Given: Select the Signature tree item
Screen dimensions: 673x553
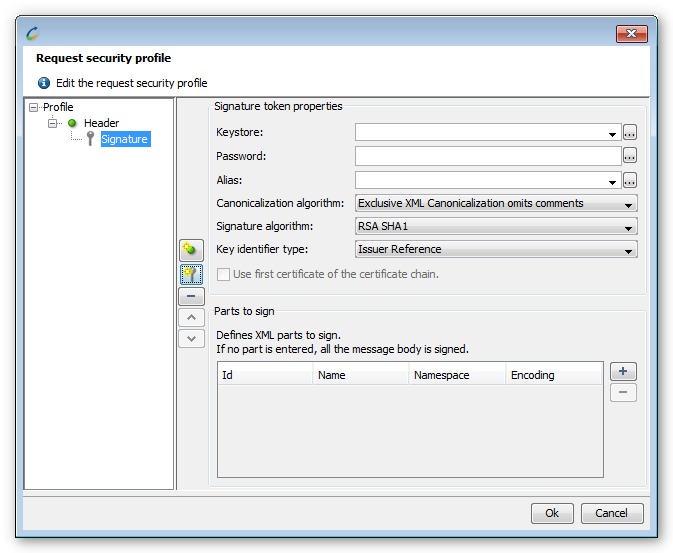Looking at the screenshot, I should 125,139.
